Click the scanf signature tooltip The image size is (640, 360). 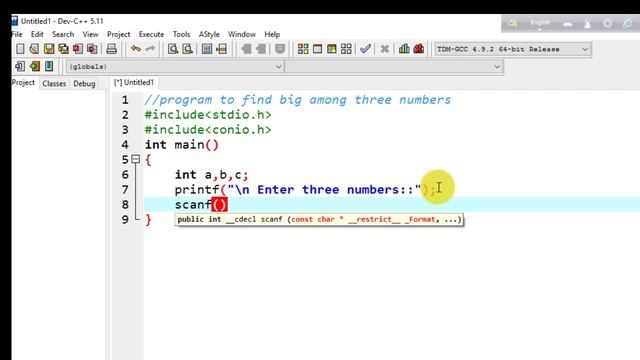click(x=319, y=220)
